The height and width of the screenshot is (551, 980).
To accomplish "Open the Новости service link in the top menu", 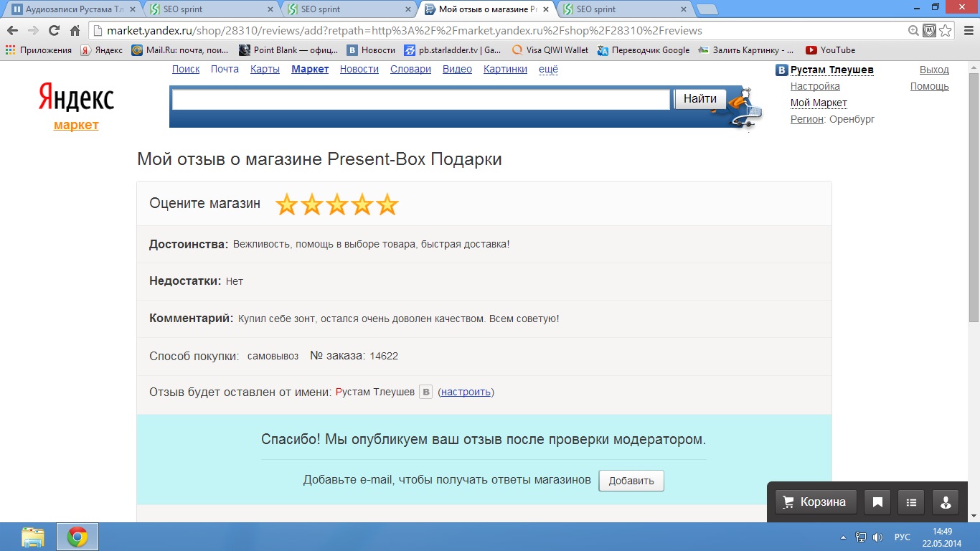I will (359, 69).
